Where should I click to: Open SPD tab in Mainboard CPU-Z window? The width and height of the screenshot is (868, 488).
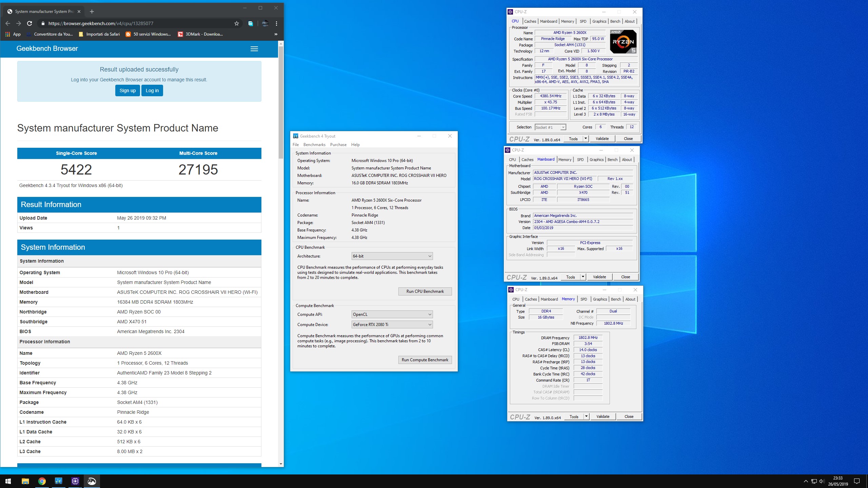(x=580, y=160)
